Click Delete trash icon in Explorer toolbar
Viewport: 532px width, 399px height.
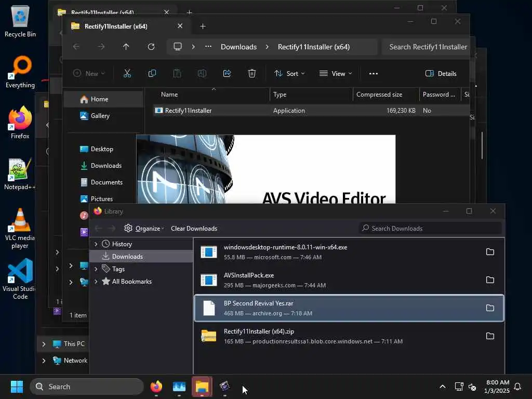click(252, 73)
